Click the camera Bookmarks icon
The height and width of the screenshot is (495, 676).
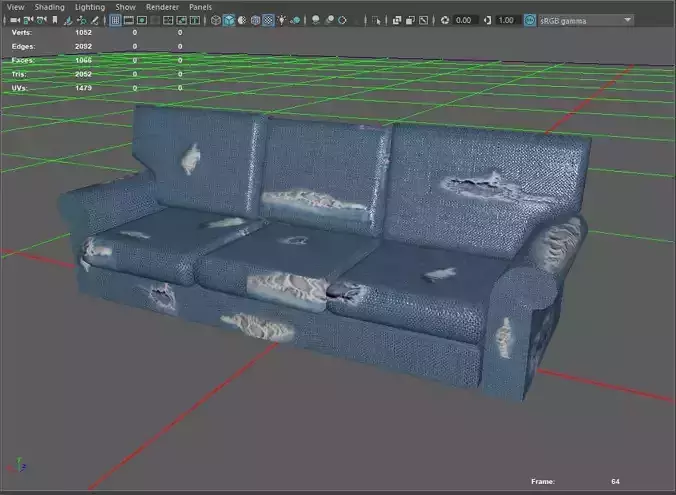(x=55, y=20)
